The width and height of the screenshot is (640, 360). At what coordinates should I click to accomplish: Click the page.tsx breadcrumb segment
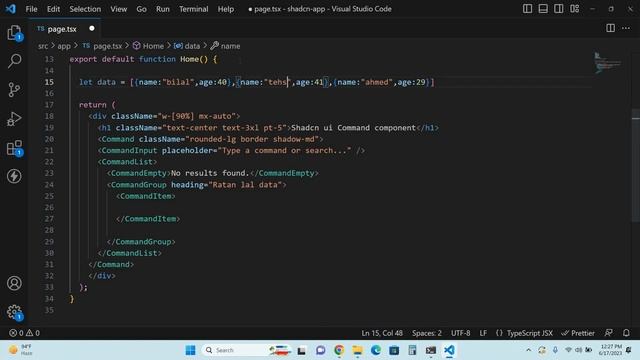(x=102, y=46)
